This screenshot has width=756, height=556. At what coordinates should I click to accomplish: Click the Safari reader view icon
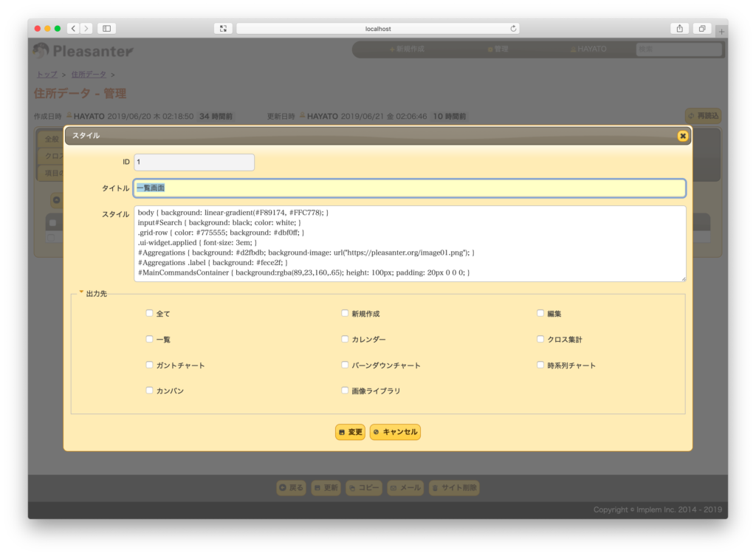(223, 29)
